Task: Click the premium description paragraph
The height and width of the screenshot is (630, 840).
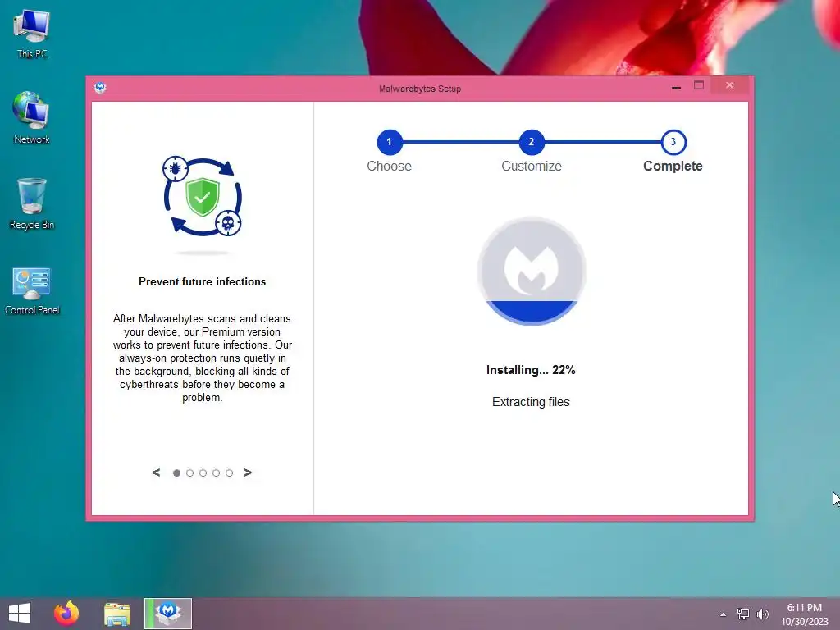Action: [203, 358]
